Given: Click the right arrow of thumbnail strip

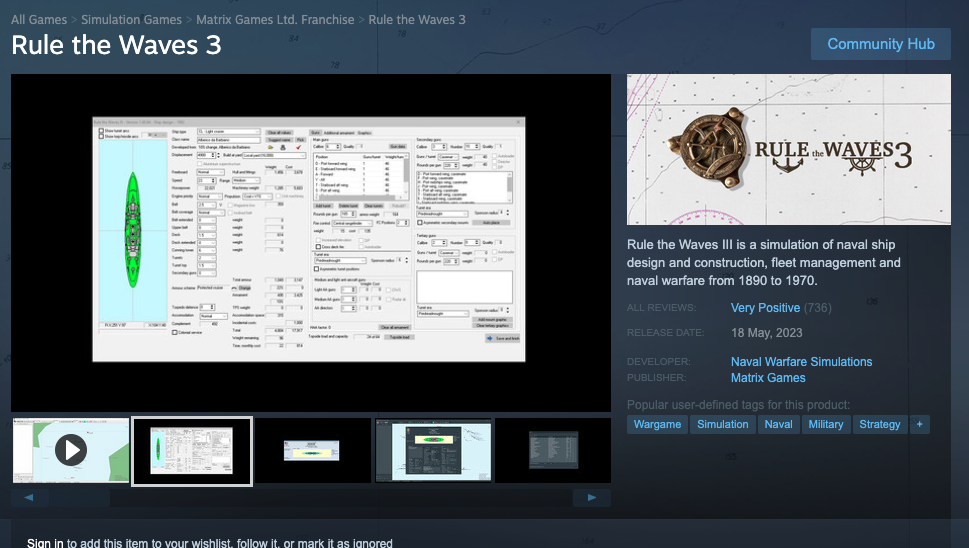Looking at the screenshot, I should point(591,497).
